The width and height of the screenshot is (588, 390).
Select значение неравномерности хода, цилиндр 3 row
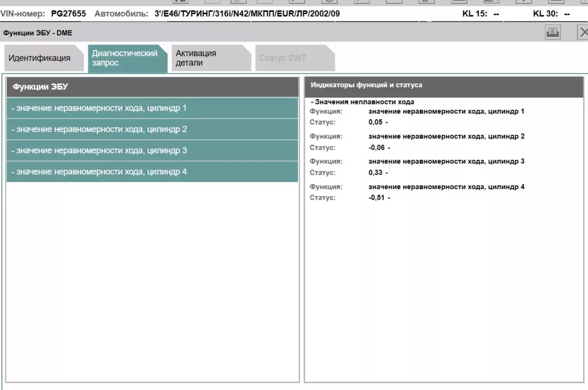152,151
